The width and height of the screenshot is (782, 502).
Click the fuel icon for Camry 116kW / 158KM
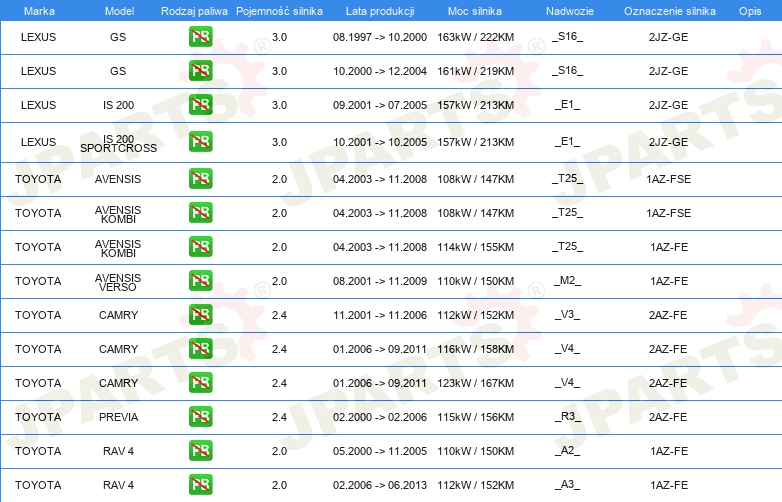pyautogui.click(x=200, y=348)
